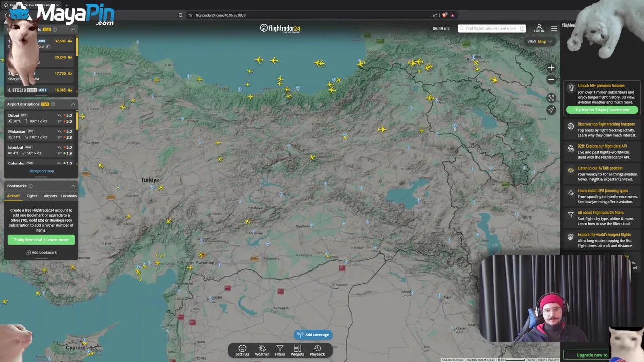This screenshot has height=362, width=644.
Task: Collapse the Bookmarks panel
Action: [73, 186]
